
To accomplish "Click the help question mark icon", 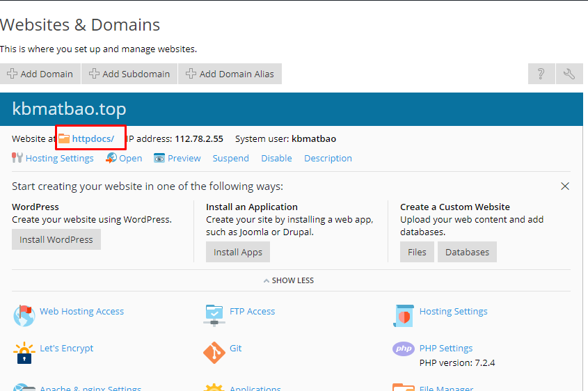I will 541,74.
